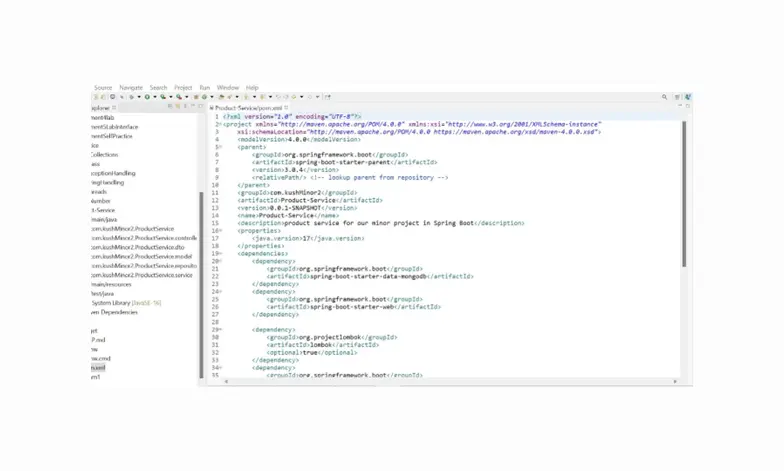Click the Run with Coverage toolbar icon
The height and width of the screenshot is (471, 784).
(x=162, y=97)
